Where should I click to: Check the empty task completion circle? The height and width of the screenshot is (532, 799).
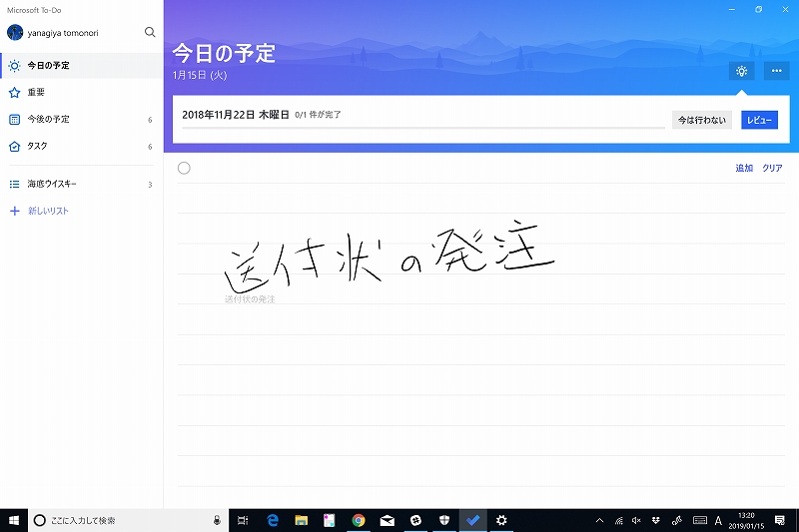(184, 168)
